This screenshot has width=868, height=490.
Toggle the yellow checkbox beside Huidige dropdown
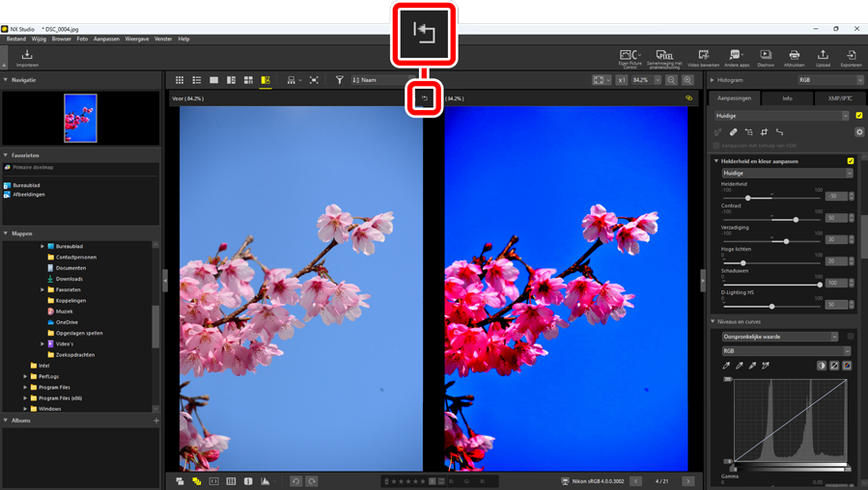pos(859,116)
